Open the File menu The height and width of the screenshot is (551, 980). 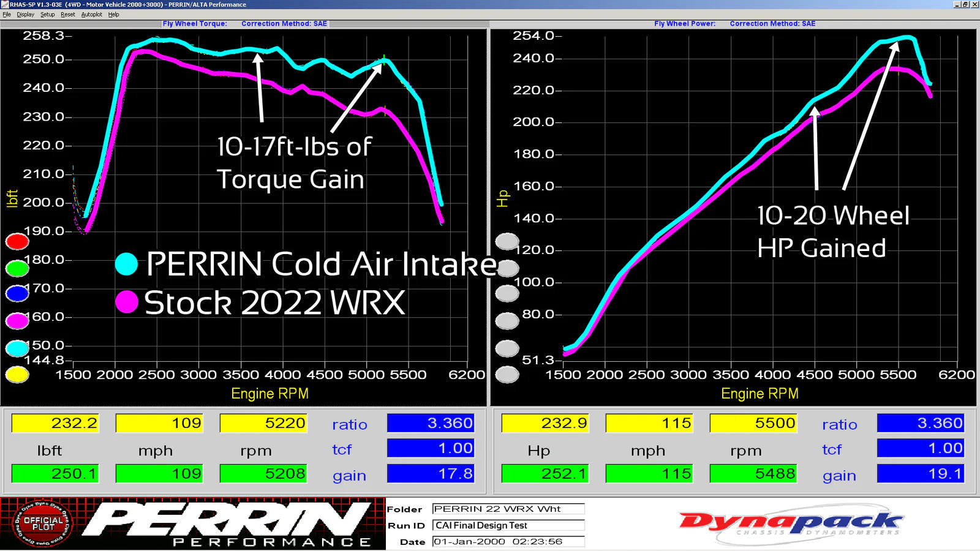pyautogui.click(x=7, y=13)
